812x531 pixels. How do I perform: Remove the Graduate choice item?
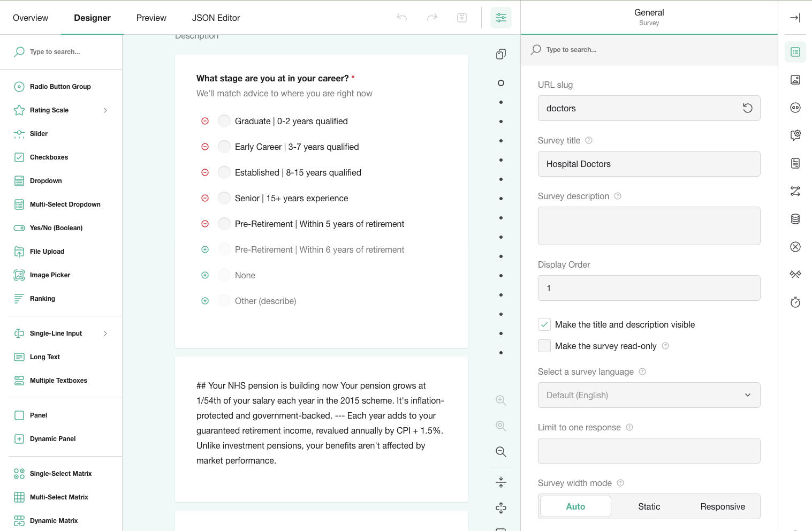205,121
